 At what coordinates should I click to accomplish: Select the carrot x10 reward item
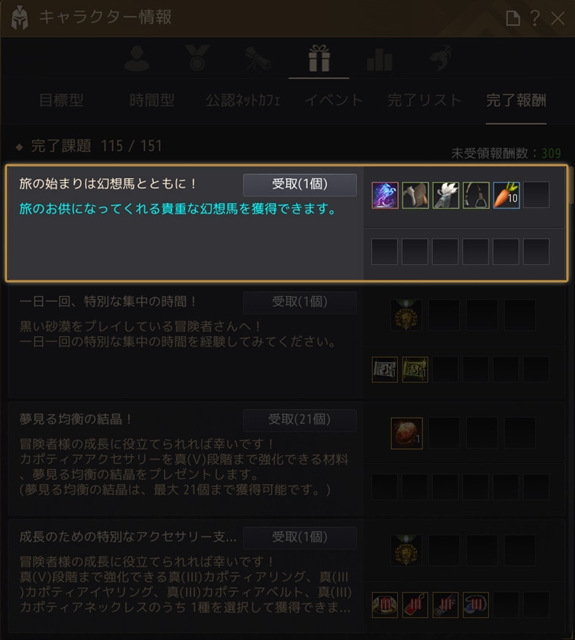tap(506, 196)
